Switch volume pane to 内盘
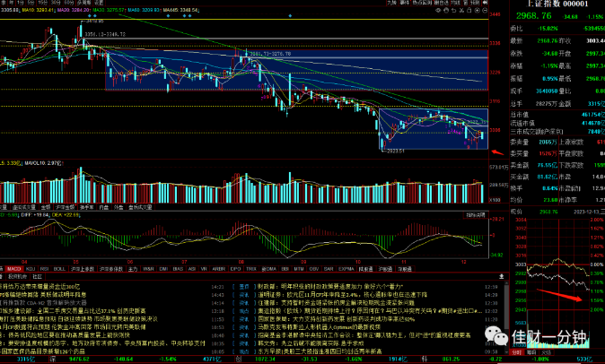Screen dimensions: 605x364 tap(104, 207)
